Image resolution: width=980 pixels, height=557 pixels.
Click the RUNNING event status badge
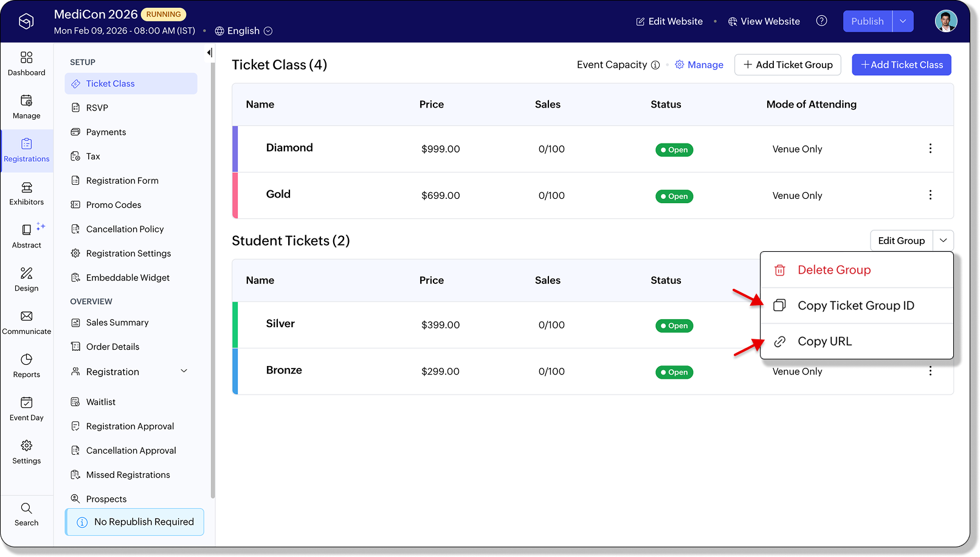pos(164,15)
